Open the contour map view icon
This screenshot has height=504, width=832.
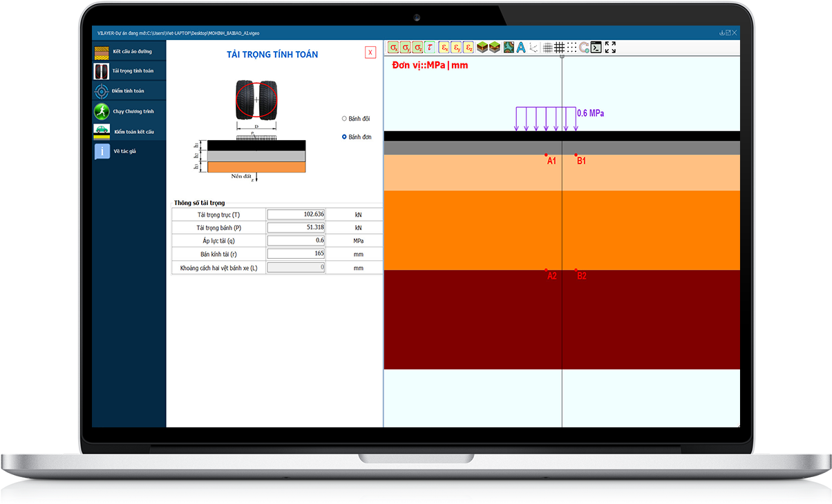[508, 48]
